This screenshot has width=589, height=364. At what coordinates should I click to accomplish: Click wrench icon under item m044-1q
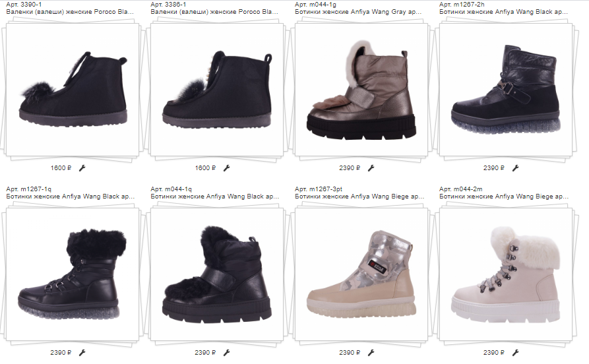click(x=226, y=352)
